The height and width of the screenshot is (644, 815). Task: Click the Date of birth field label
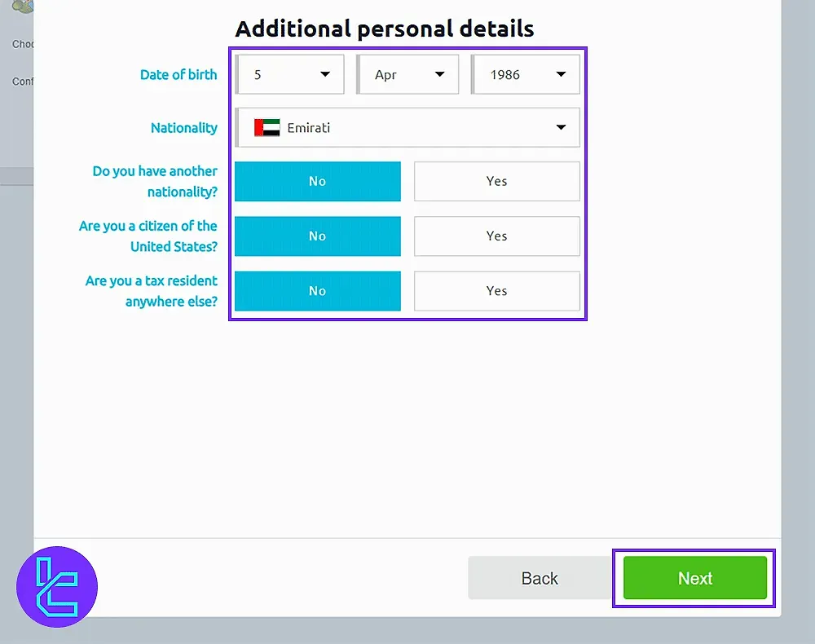(x=178, y=74)
